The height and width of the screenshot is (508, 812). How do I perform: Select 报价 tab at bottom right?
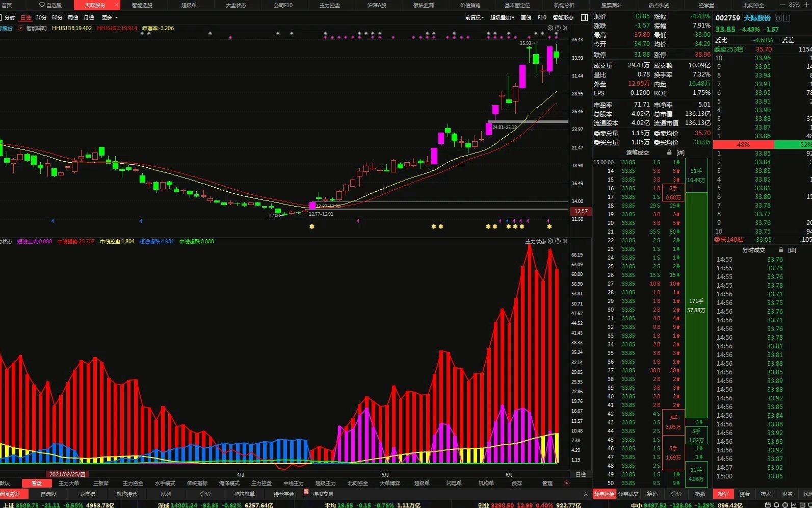(x=723, y=494)
